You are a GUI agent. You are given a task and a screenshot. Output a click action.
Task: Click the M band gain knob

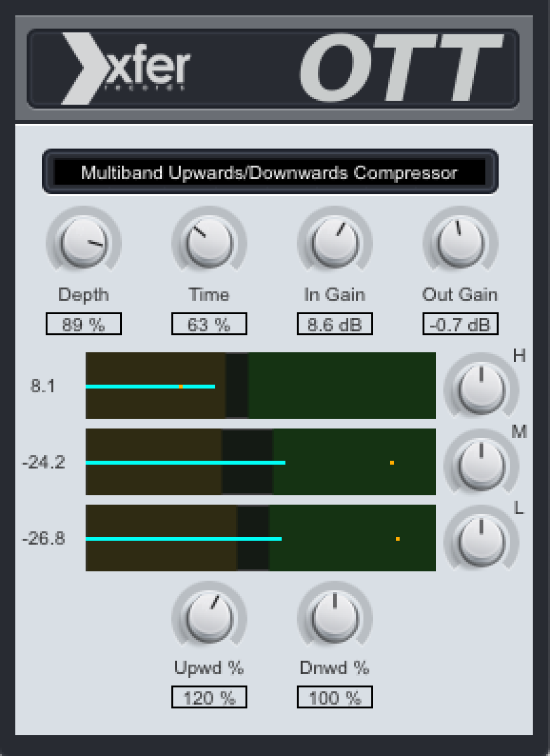pyautogui.click(x=481, y=465)
